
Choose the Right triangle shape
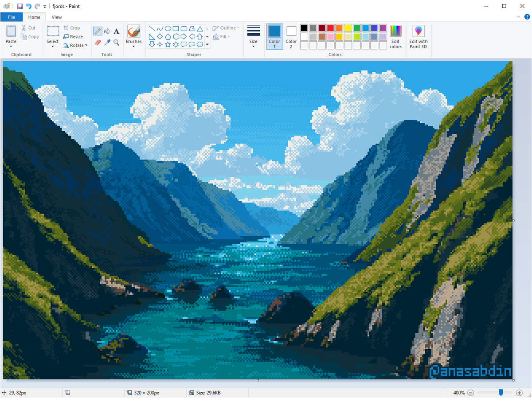click(x=152, y=36)
